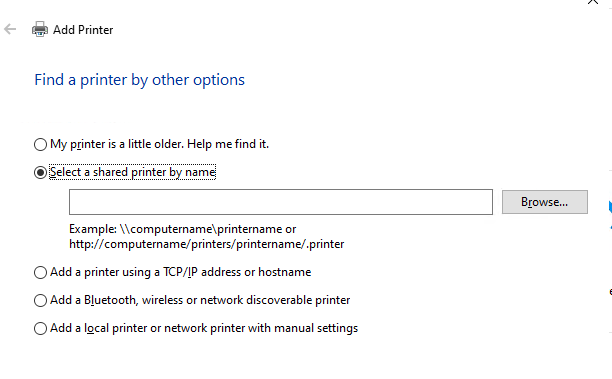Click the 'Find a printer by other options' heading

[139, 80]
